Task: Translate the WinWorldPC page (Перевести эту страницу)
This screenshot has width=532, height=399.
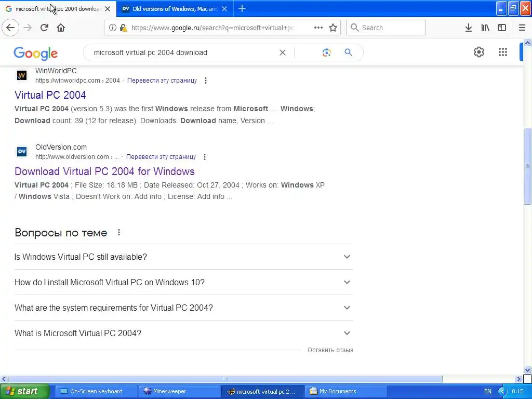Action: point(162,81)
